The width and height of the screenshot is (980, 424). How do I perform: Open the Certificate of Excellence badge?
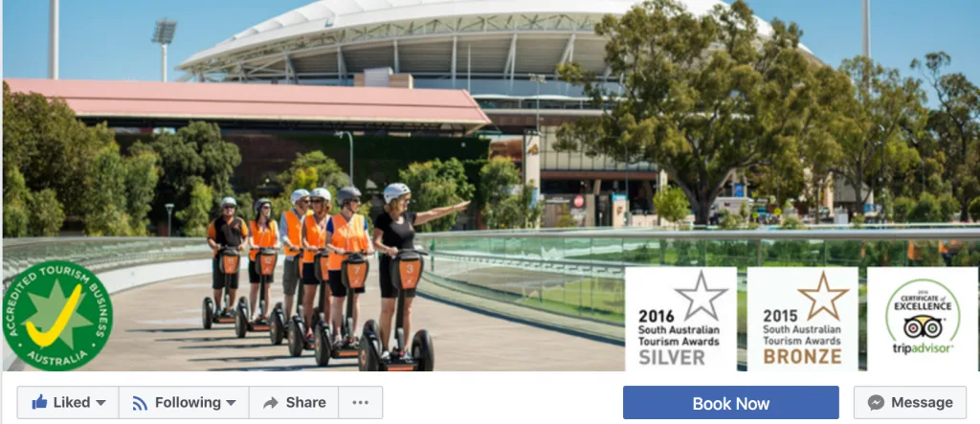pyautogui.click(x=923, y=319)
